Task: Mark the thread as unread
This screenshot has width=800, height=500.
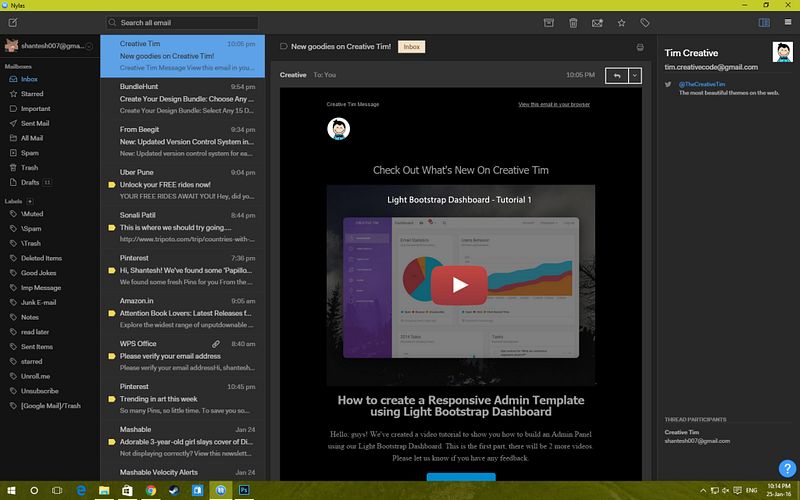Action: coord(597,22)
